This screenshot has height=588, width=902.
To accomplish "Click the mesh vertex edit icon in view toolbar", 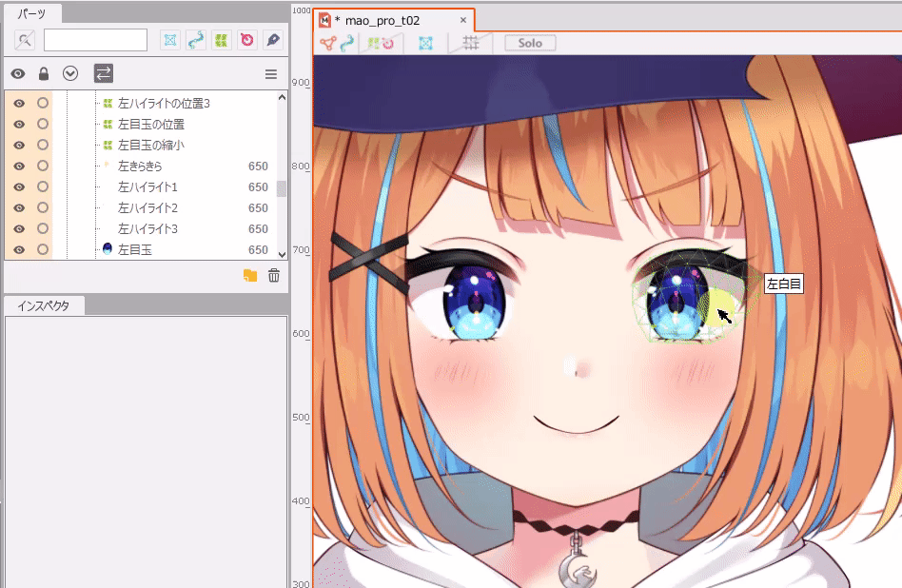I will [328, 43].
